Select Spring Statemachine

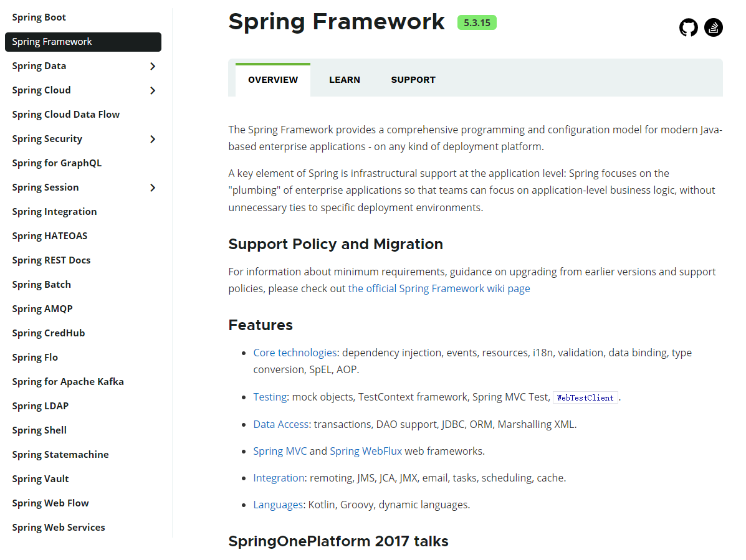(x=60, y=454)
